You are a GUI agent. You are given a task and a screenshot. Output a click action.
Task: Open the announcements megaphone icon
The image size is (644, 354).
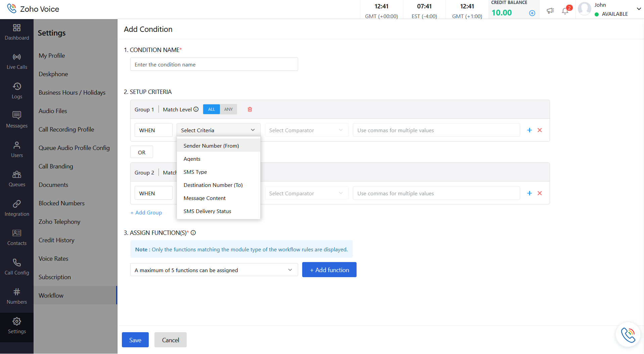pos(550,11)
